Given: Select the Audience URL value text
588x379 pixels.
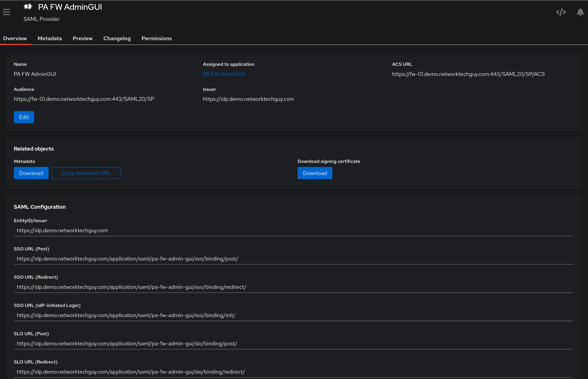Looking at the screenshot, I should [84, 99].
